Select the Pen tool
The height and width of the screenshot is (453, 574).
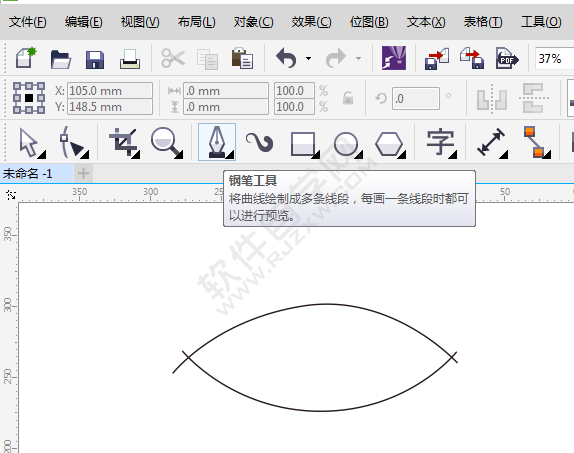click(217, 142)
